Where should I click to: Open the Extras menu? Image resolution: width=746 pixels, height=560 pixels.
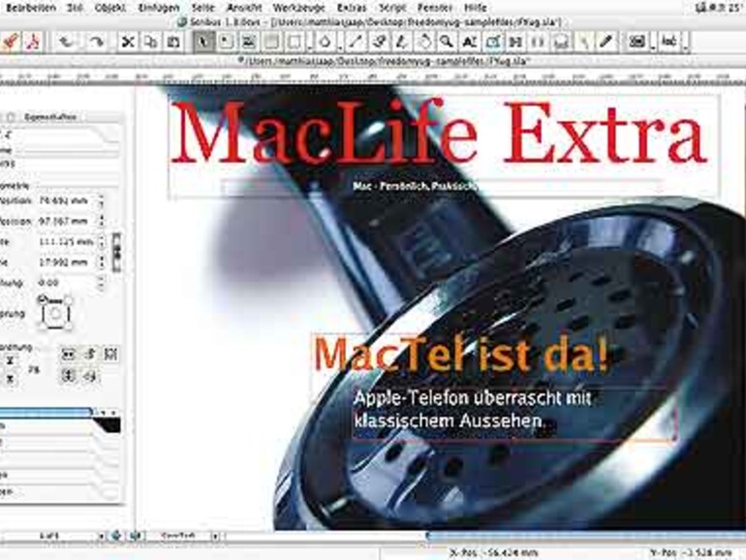coord(352,8)
